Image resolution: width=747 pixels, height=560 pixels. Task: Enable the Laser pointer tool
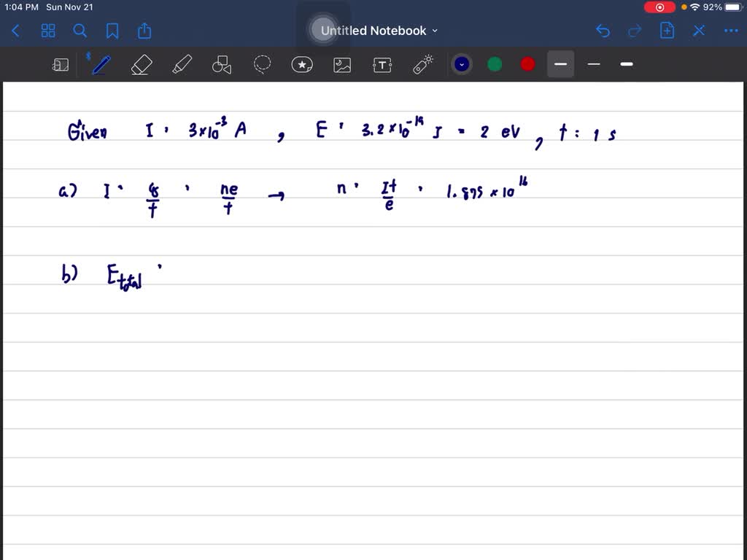point(423,64)
